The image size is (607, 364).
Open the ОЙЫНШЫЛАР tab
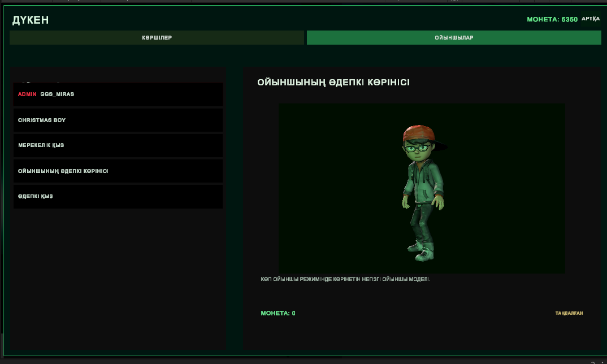[454, 37]
